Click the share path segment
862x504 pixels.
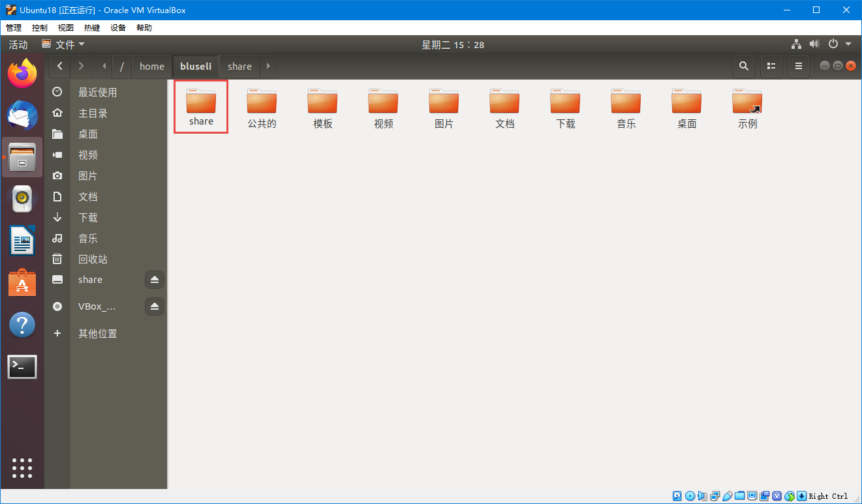coord(240,66)
